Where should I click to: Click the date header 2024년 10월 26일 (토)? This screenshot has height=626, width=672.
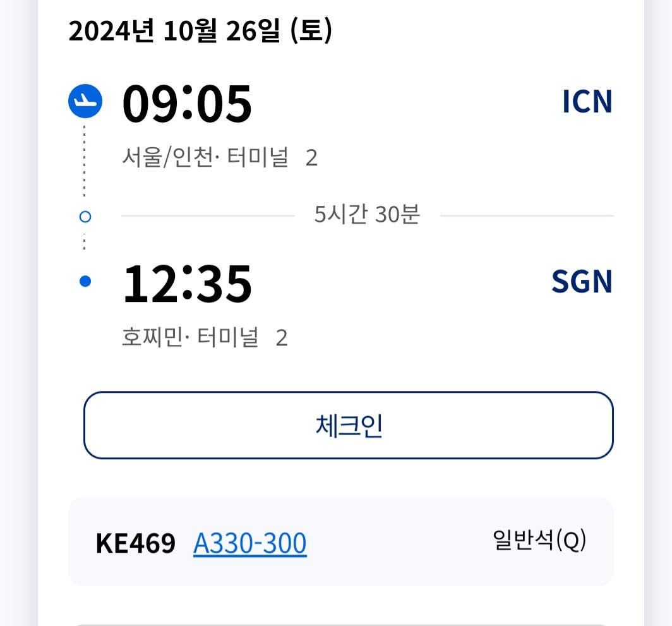200,31
